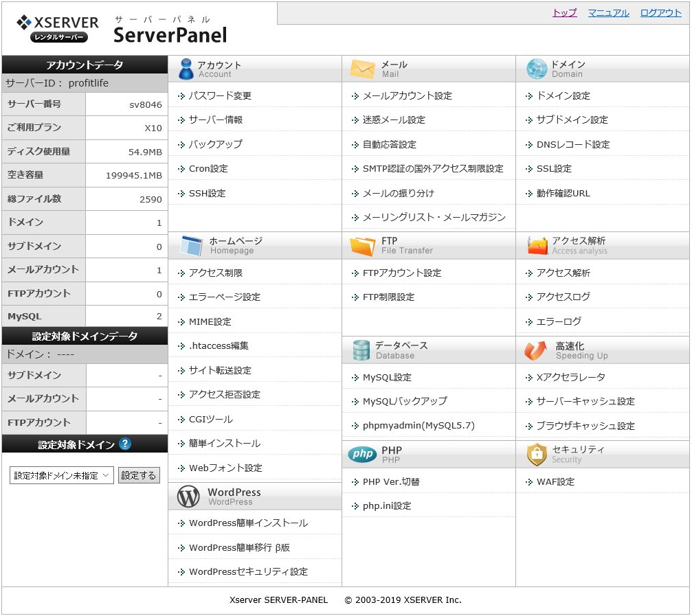This screenshot has width=692, height=616.
Task: Open サイト転送設定
Action: click(x=220, y=370)
